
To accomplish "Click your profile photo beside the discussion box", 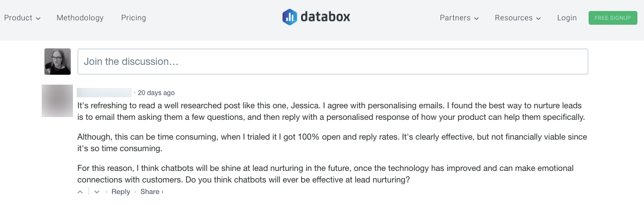I will click(58, 62).
